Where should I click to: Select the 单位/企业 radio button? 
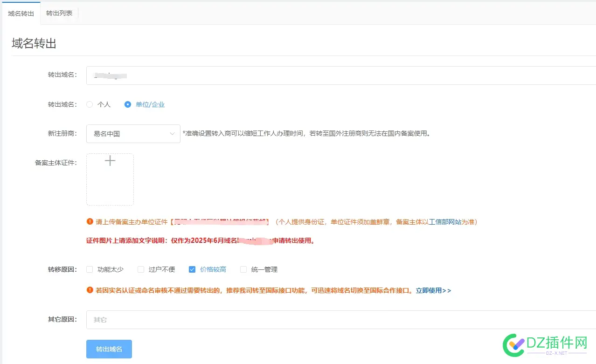pos(127,104)
